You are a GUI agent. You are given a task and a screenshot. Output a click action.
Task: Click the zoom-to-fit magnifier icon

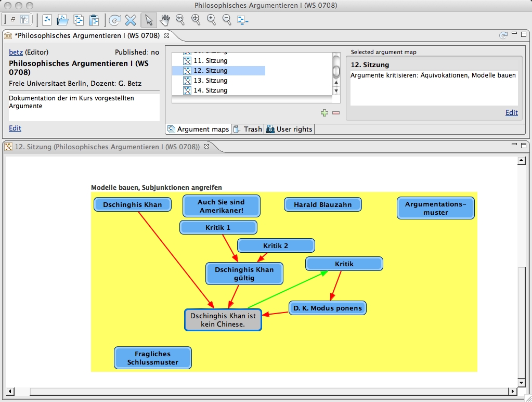click(x=196, y=20)
